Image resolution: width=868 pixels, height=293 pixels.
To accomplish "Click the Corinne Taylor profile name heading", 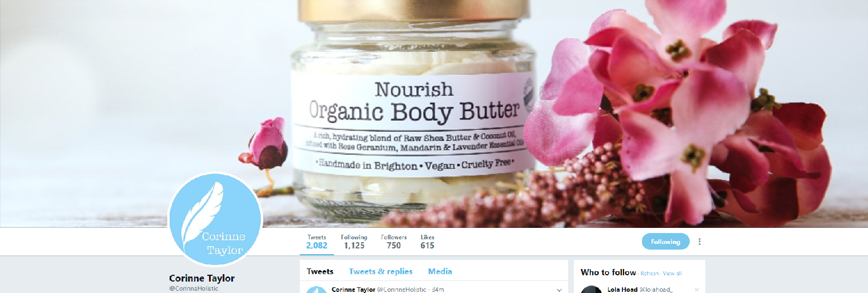I will pyautogui.click(x=202, y=278).
